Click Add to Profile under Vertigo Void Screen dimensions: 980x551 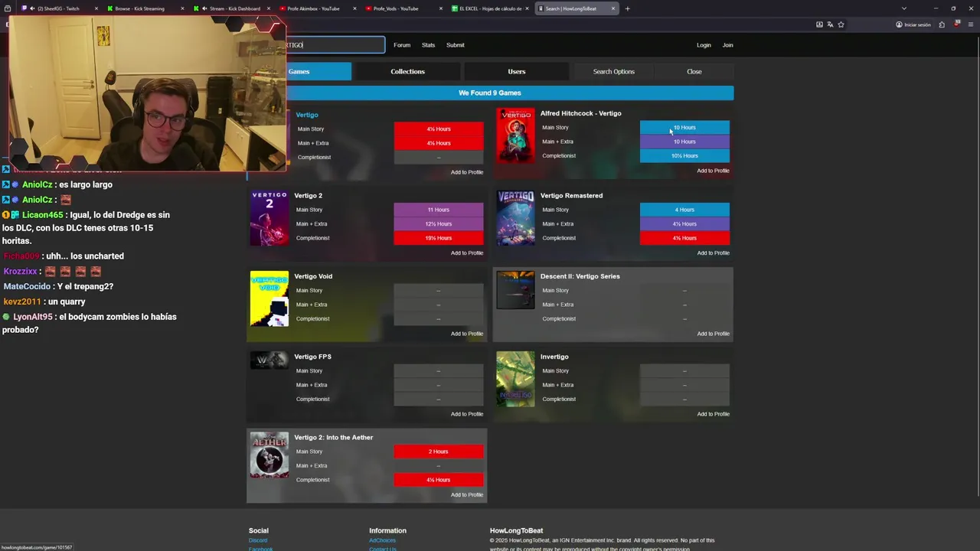(x=467, y=334)
